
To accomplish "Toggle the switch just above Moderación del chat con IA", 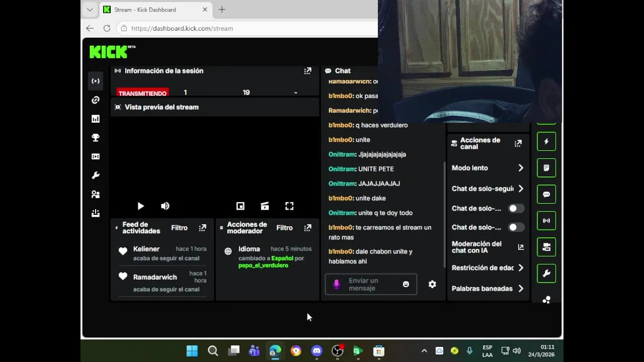I will [516, 227].
